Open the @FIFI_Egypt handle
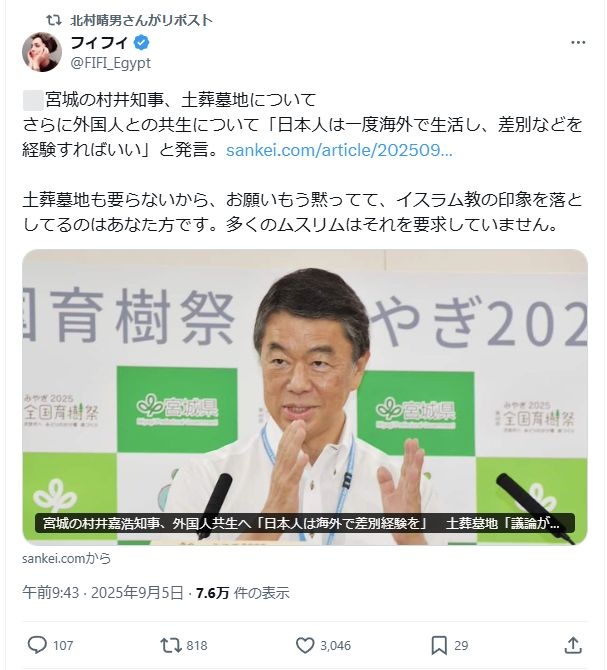The image size is (607, 670). tap(111, 63)
